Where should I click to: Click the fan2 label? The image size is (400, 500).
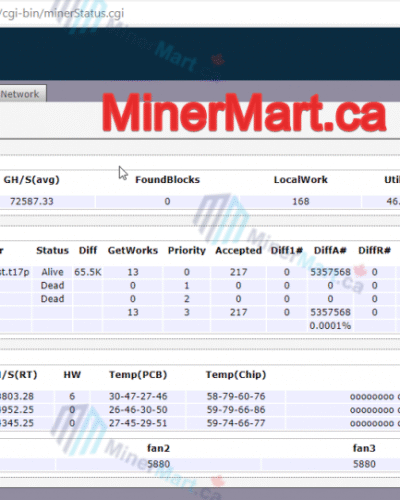159,448
